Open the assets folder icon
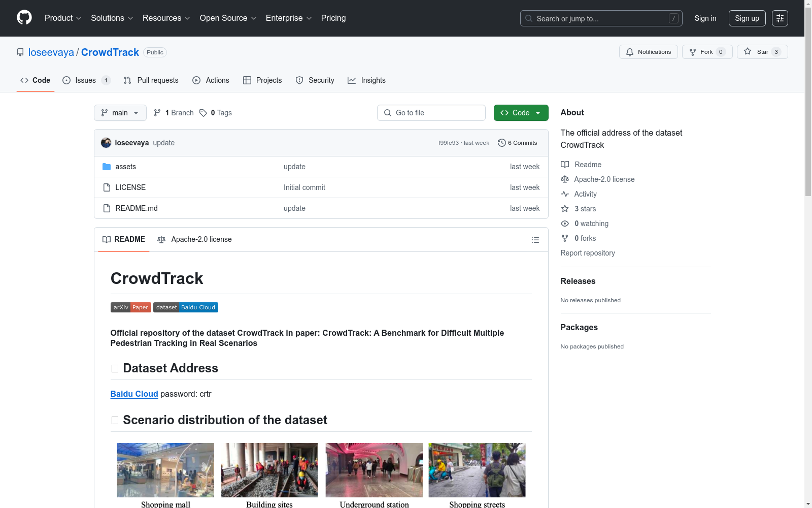This screenshot has width=812, height=508. (x=107, y=167)
